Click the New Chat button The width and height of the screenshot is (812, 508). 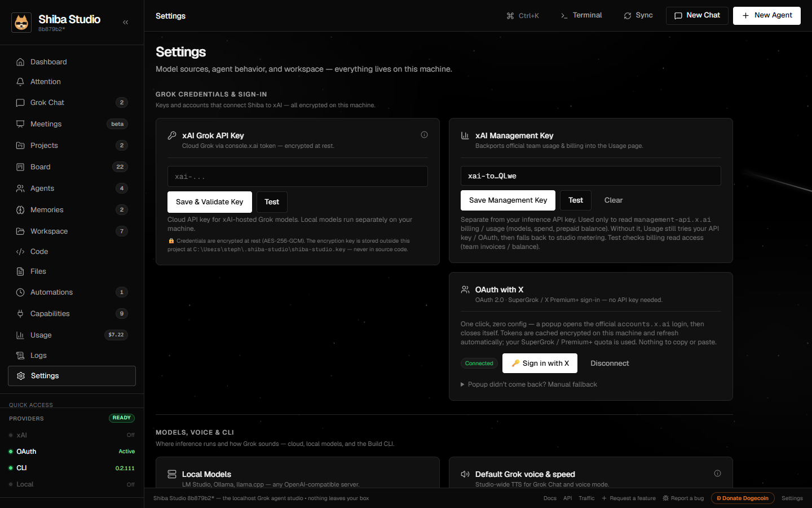(697, 15)
